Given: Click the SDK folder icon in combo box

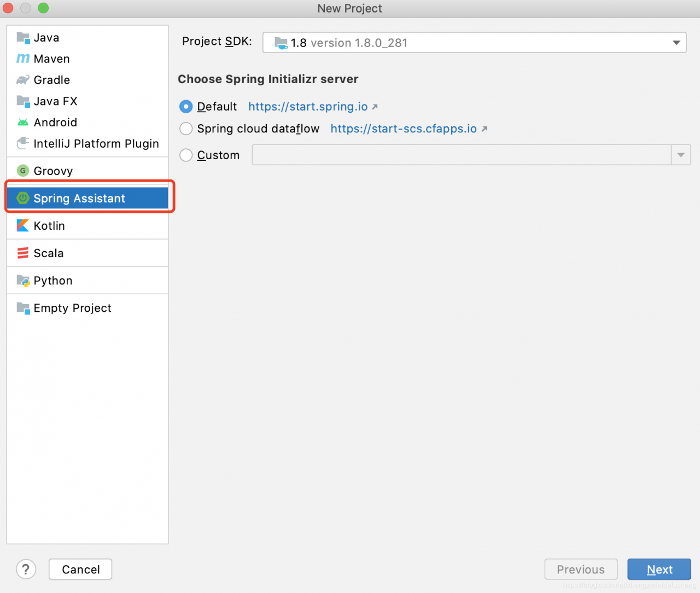Looking at the screenshot, I should (281, 43).
